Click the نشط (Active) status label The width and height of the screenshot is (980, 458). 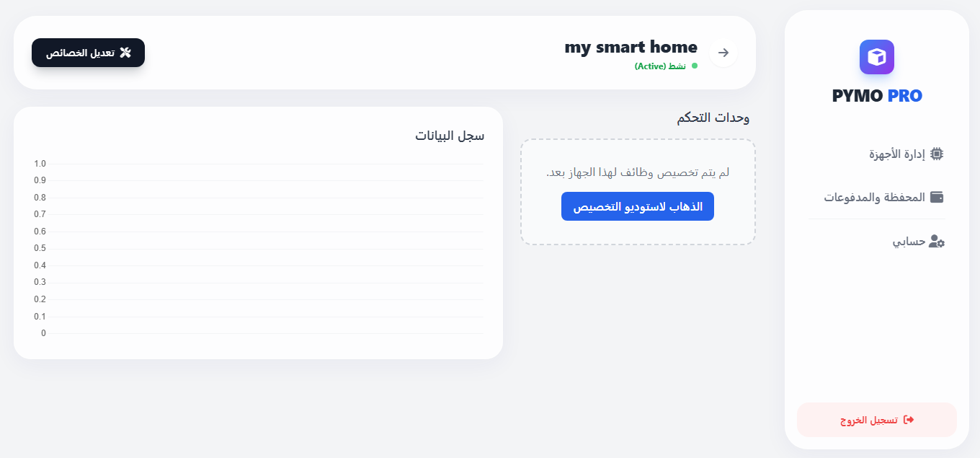[x=660, y=66]
